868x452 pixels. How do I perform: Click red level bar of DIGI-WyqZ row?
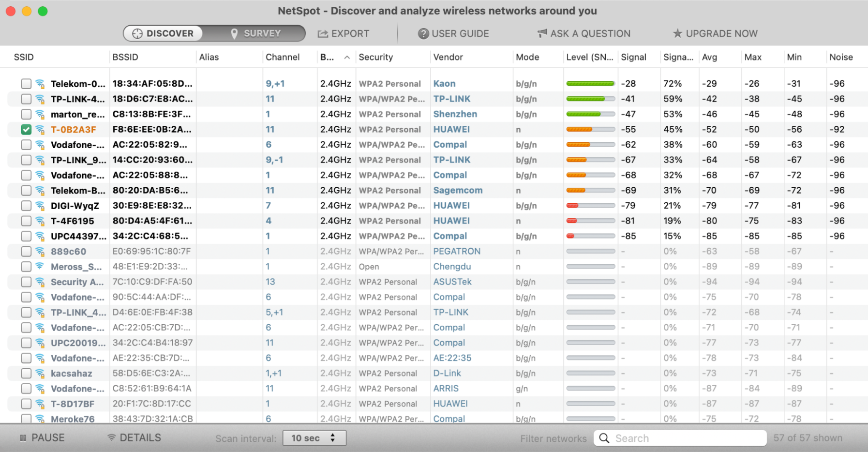591,206
